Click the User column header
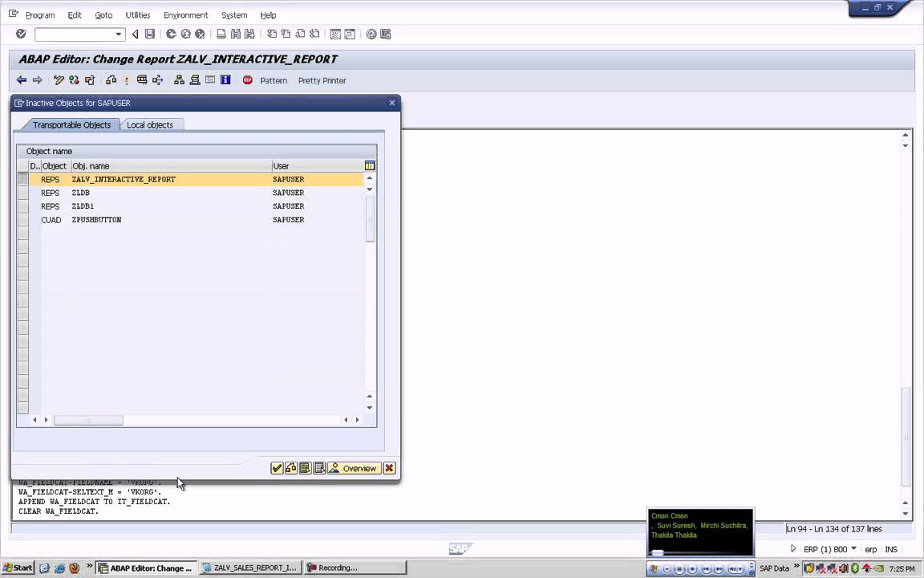924x578 pixels. (x=317, y=165)
